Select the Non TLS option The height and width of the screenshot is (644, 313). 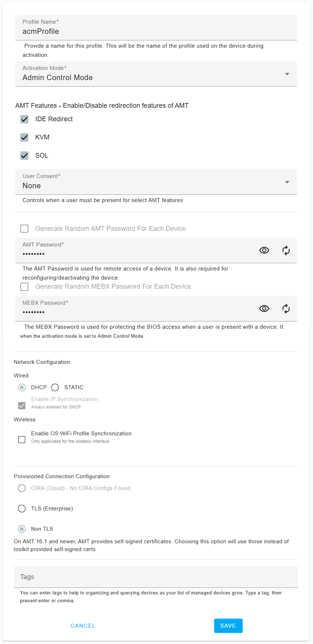(21, 529)
